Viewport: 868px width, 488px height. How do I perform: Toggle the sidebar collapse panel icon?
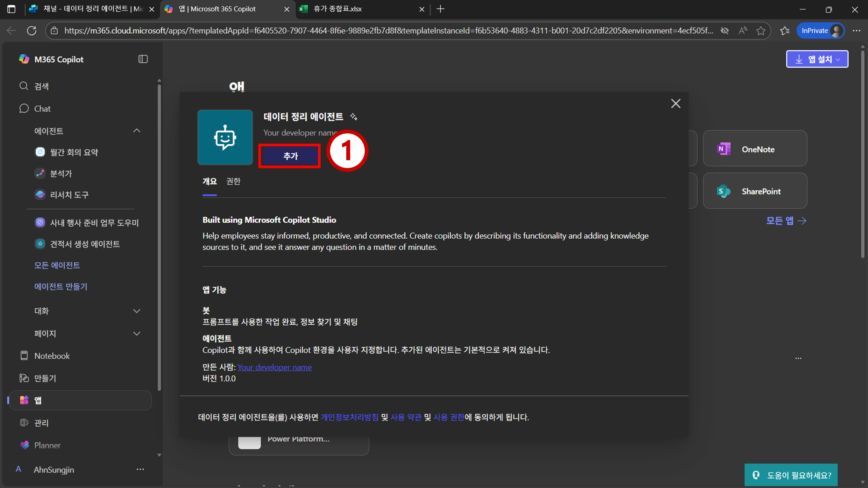click(x=143, y=59)
